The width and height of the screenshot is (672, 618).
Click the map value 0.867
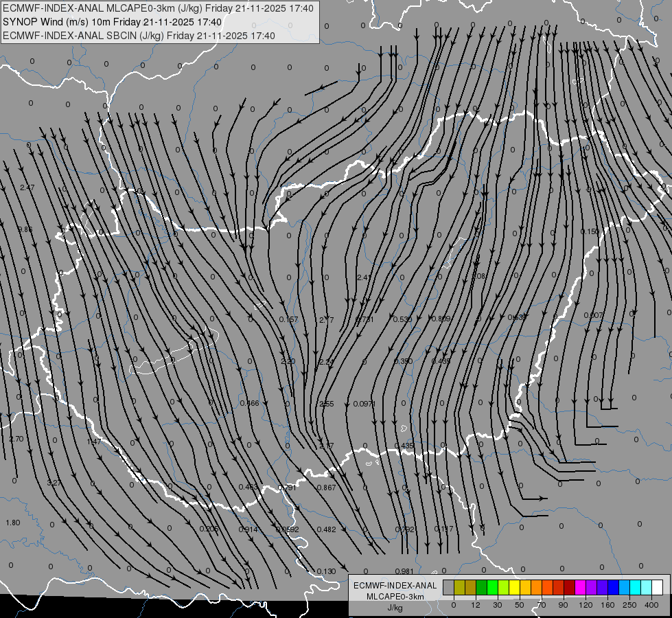327,488
